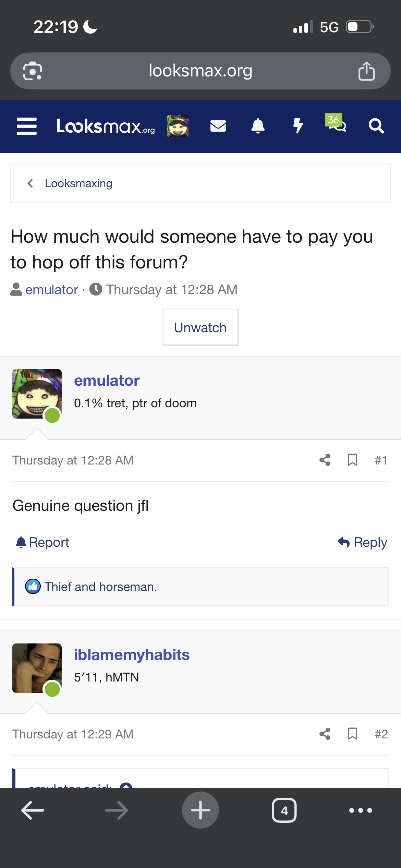Open the inbox envelope icon
This screenshot has width=401, height=868.
click(218, 126)
